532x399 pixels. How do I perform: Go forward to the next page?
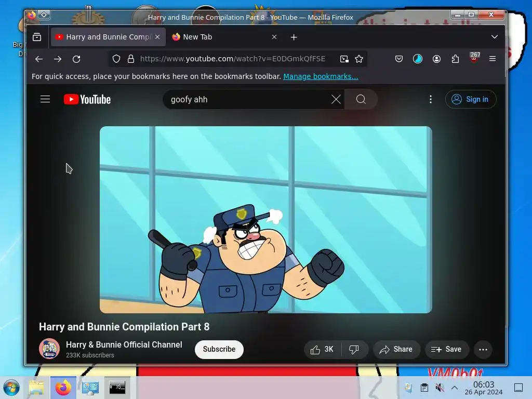[58, 59]
